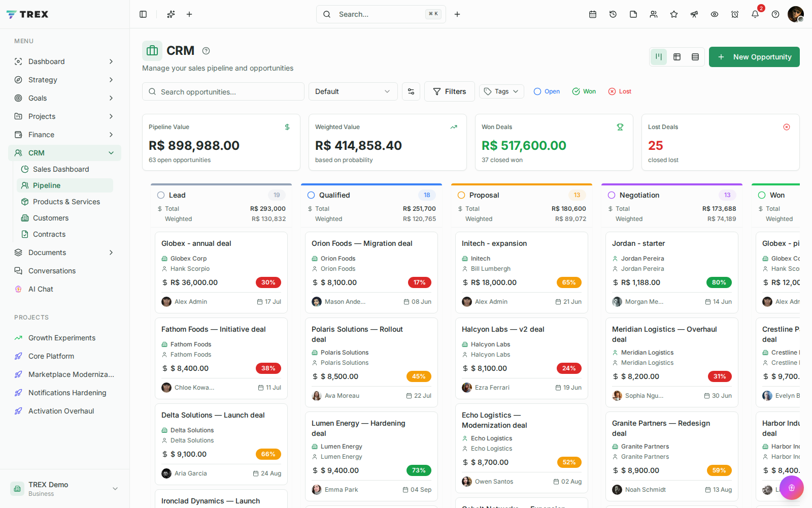Switch to list rows view

pyautogui.click(x=695, y=57)
